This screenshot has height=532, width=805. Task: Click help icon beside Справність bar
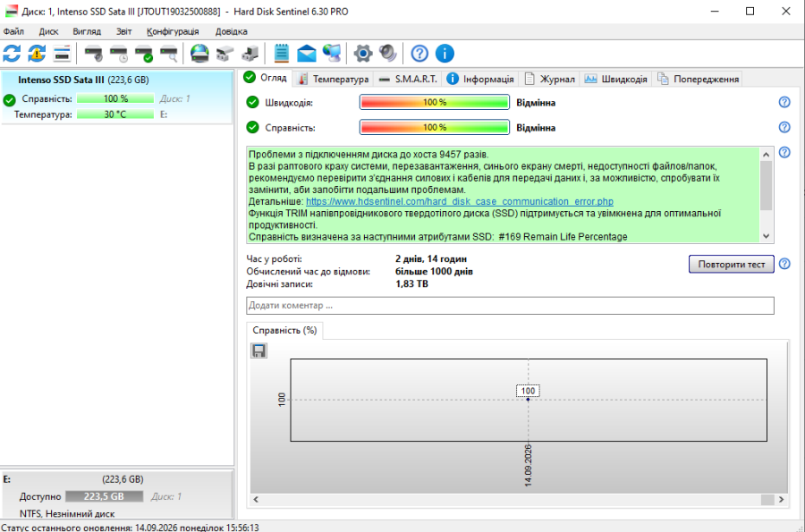pyautogui.click(x=784, y=127)
